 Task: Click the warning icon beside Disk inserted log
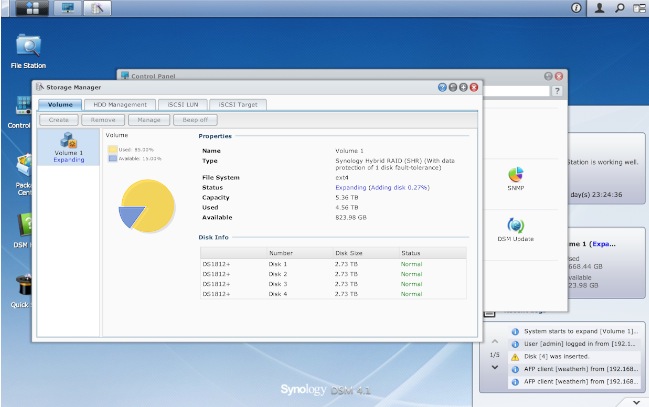515,356
